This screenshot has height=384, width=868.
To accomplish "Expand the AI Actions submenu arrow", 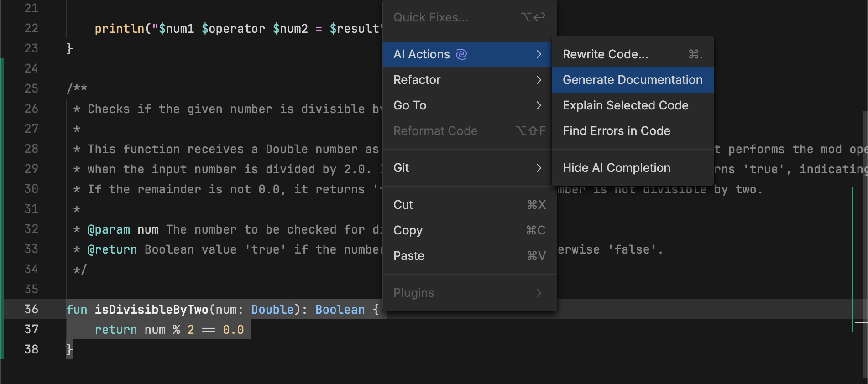I will click(539, 55).
